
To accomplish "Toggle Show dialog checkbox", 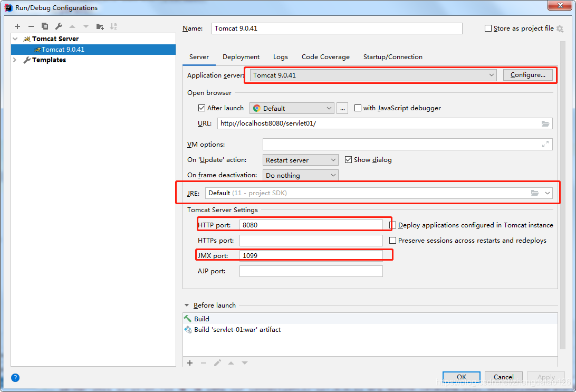I will pyautogui.click(x=348, y=160).
